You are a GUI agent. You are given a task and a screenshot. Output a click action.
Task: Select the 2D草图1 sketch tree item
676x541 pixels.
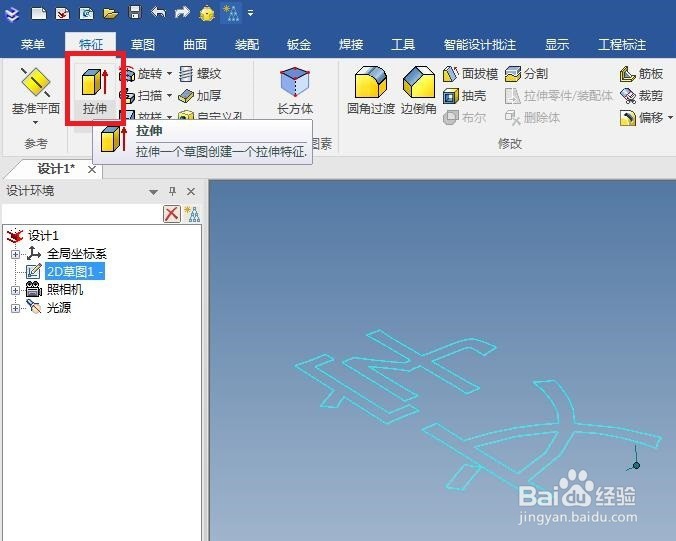tap(75, 272)
